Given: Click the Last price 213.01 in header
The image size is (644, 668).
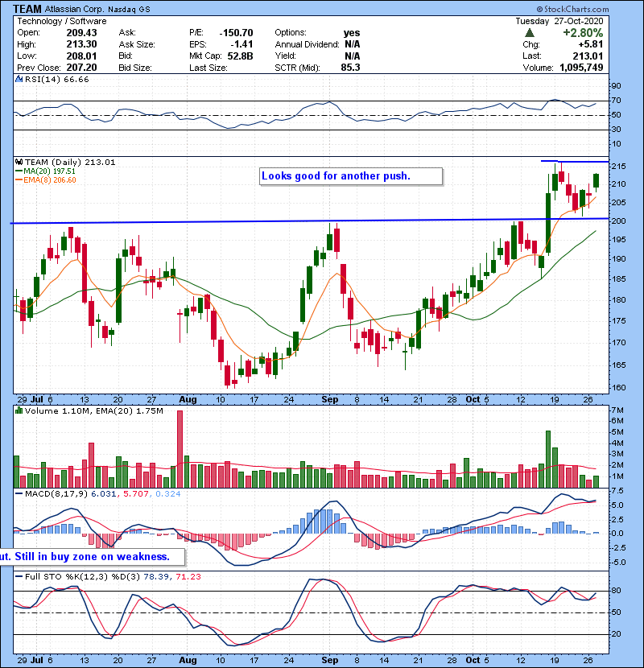Looking at the screenshot, I should click(588, 56).
